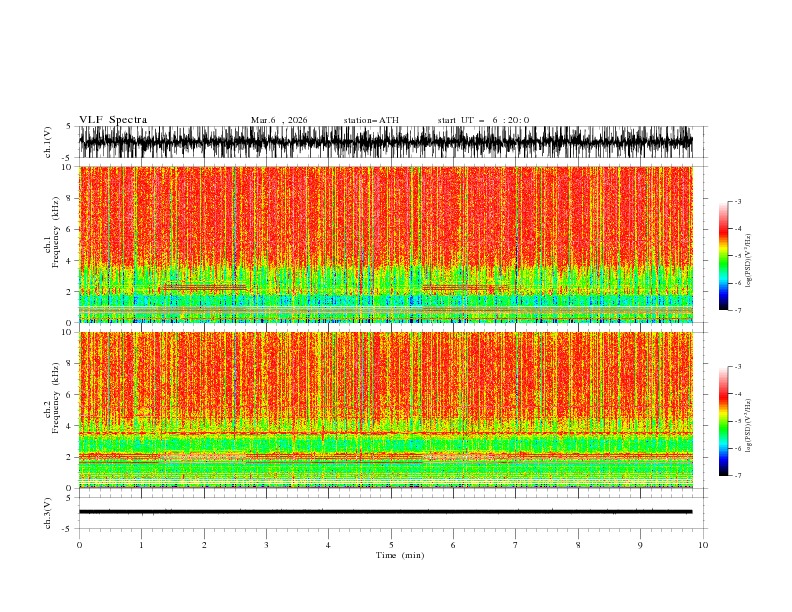The image size is (792, 612).
Task: Click the date text 'Mar.6 , 2026'
Action: pyautogui.click(x=279, y=120)
